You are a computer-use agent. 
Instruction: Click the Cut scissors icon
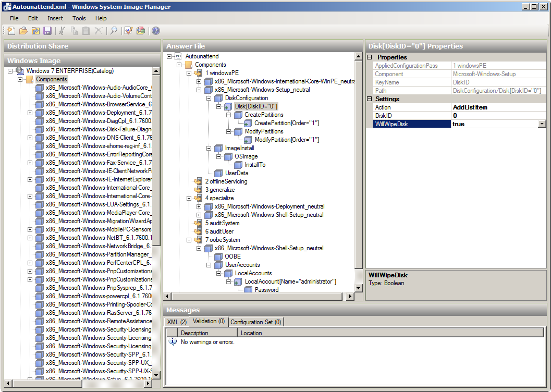pos(62,31)
